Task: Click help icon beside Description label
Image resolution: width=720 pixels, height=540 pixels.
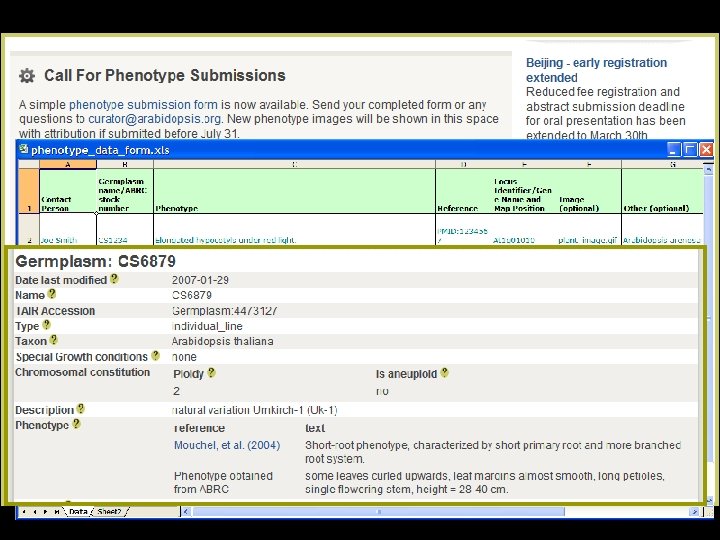Action: coord(81,408)
